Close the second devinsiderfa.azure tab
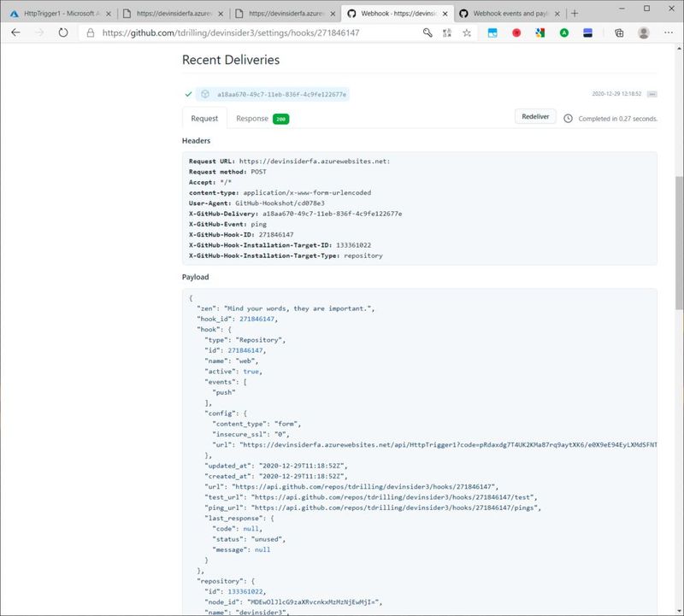Viewport: 684px width, 616px height. coord(333,14)
